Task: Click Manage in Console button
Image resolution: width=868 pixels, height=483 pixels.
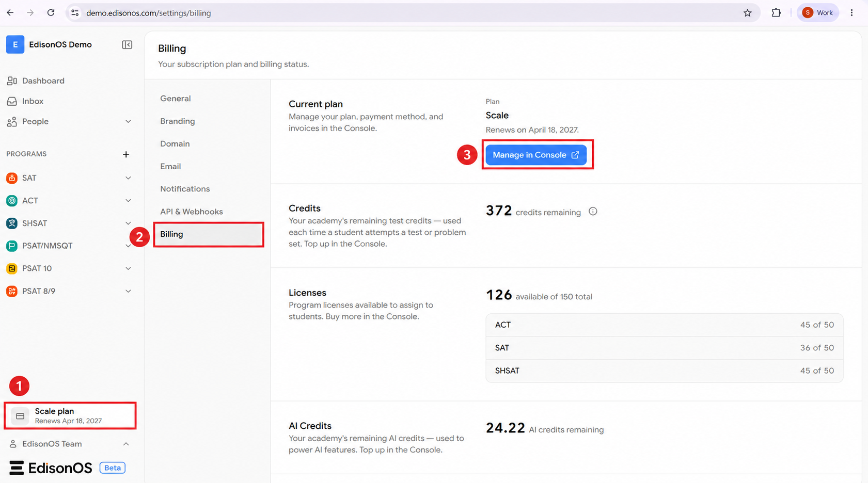Action: click(536, 155)
